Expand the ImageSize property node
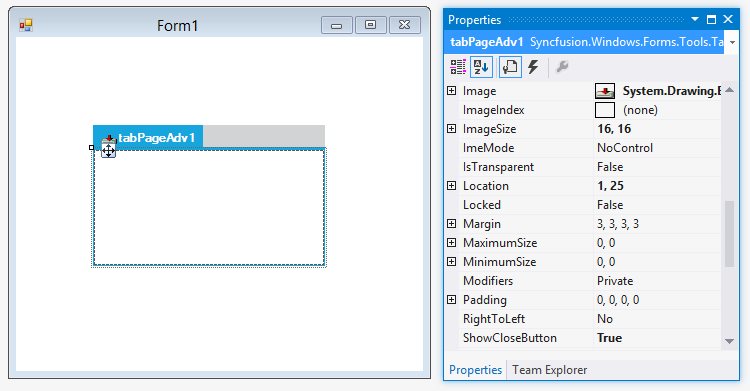Screen dimensions: 750x391 click(452, 128)
